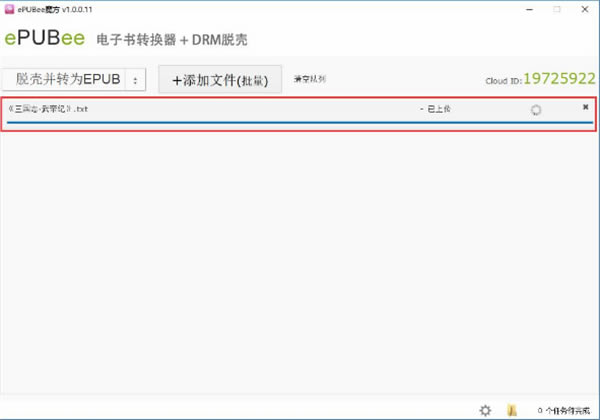Select the 《三国志-裴窣纪》.txt file entry

click(x=48, y=108)
